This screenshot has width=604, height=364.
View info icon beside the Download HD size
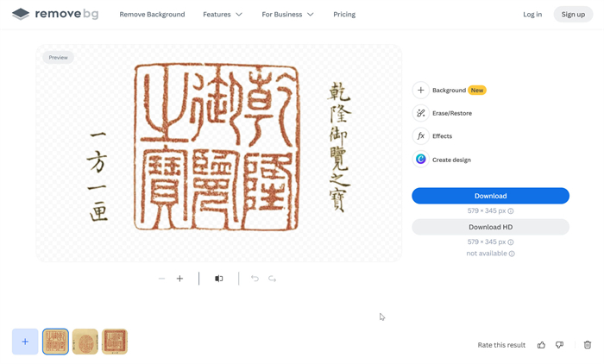tap(511, 242)
